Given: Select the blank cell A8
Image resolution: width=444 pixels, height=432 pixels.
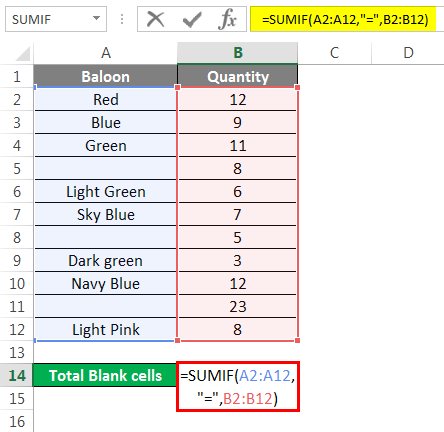Looking at the screenshot, I should (x=105, y=237).
